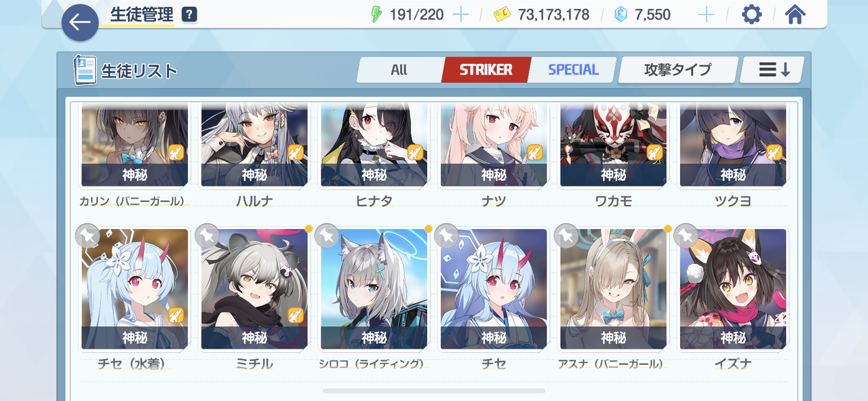
Task: Open ワカモ student portrait
Action: pos(613,145)
